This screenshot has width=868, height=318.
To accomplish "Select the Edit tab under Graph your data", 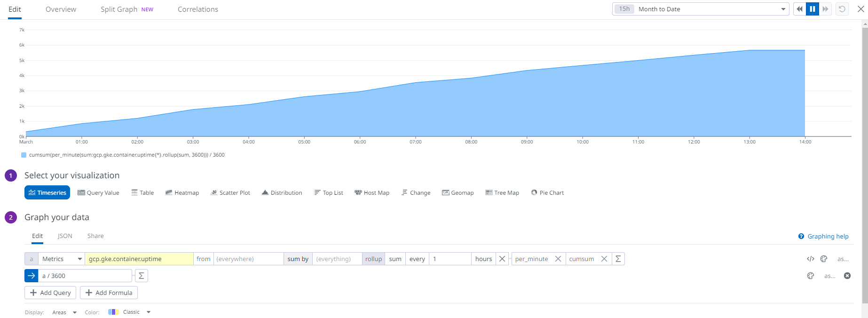I will tap(38, 236).
